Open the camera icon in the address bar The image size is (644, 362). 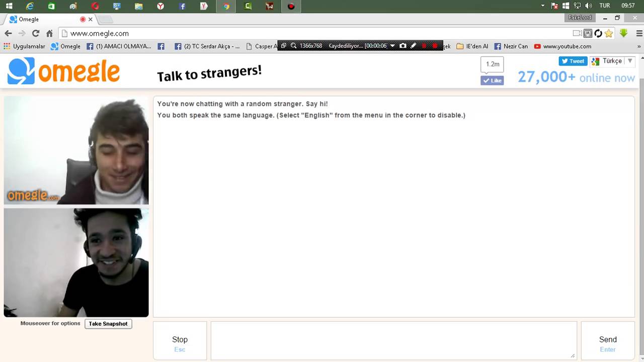tap(577, 33)
